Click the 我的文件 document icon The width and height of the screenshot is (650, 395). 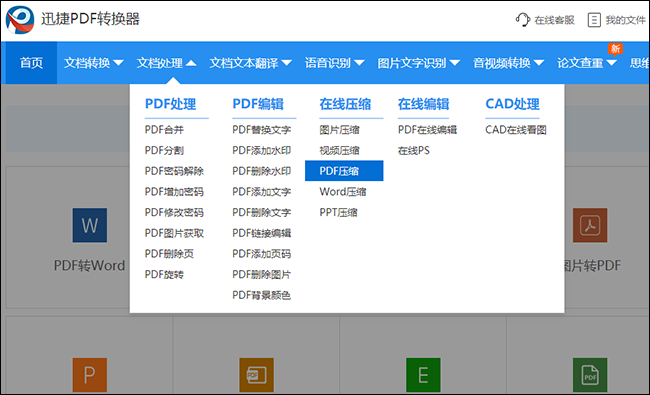(594, 20)
